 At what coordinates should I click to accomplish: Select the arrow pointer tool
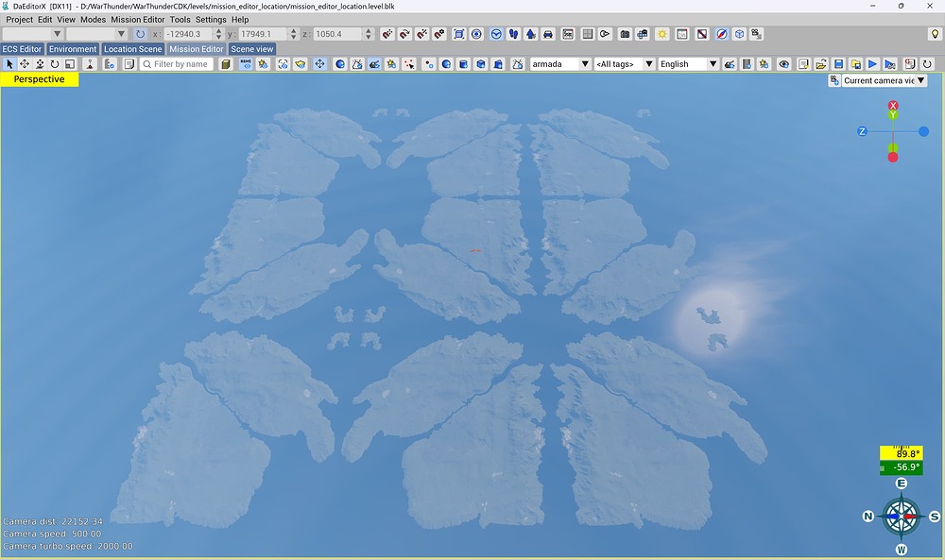click(x=9, y=64)
